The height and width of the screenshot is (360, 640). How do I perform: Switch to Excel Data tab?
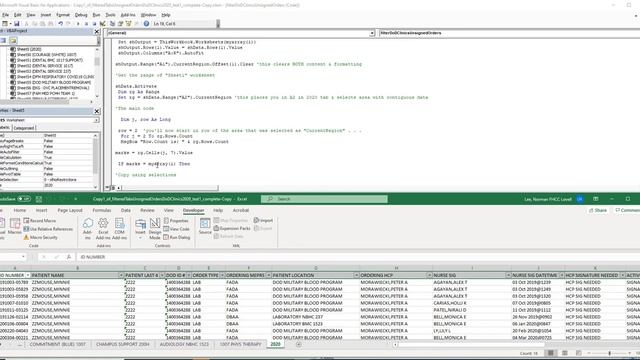click(x=126, y=210)
